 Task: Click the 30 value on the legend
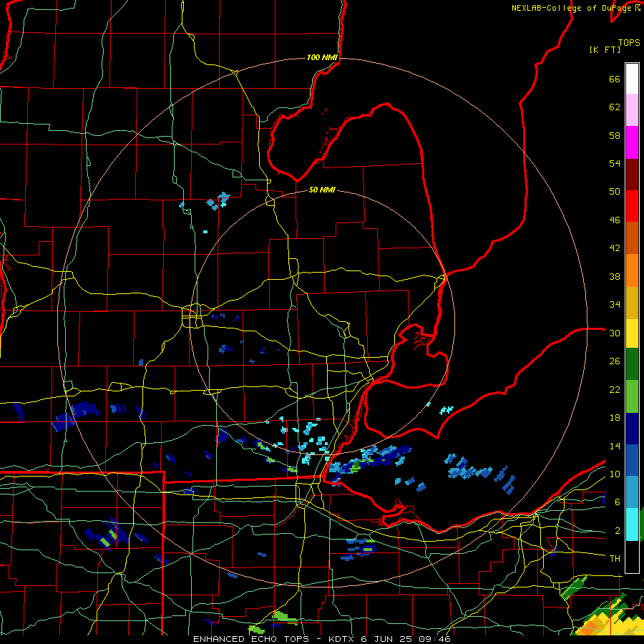(615, 333)
